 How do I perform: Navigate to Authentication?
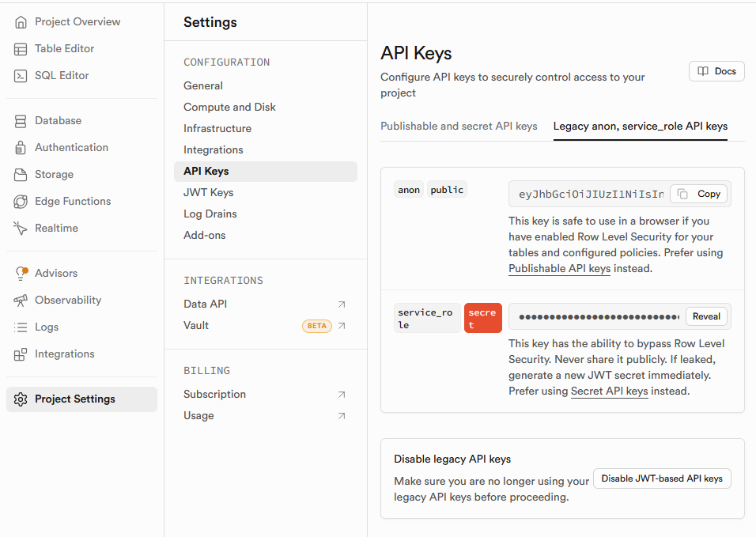coord(71,148)
